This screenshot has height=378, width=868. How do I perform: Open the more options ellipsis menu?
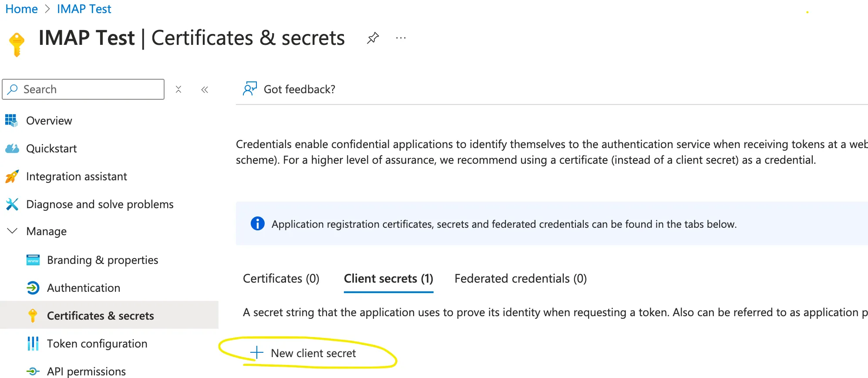point(401,38)
